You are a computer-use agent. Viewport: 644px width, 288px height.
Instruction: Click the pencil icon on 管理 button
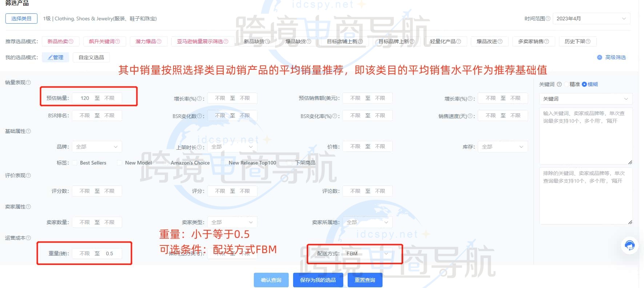pos(51,57)
